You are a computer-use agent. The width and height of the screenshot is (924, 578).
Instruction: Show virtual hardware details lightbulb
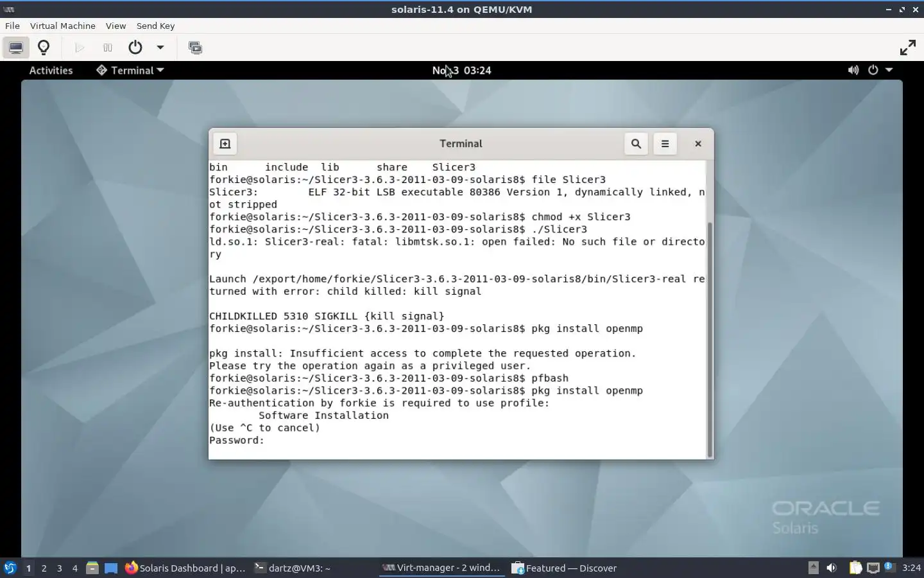coord(44,48)
